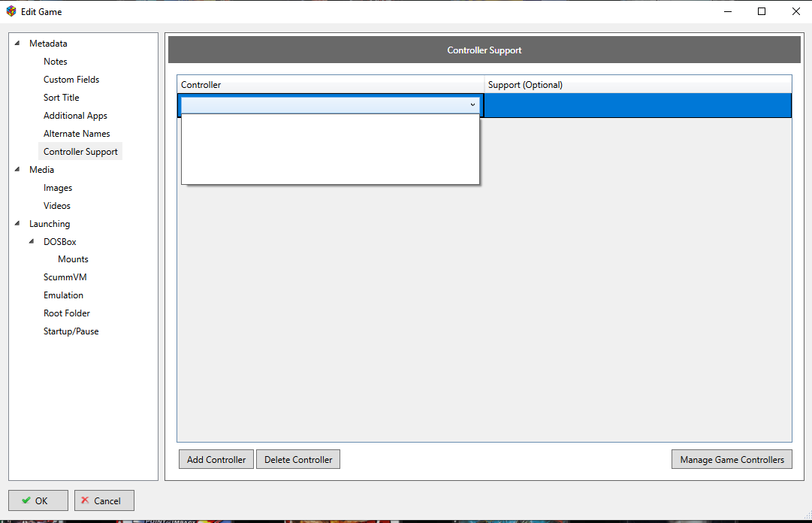Collapse the Media tree section

(x=17, y=169)
